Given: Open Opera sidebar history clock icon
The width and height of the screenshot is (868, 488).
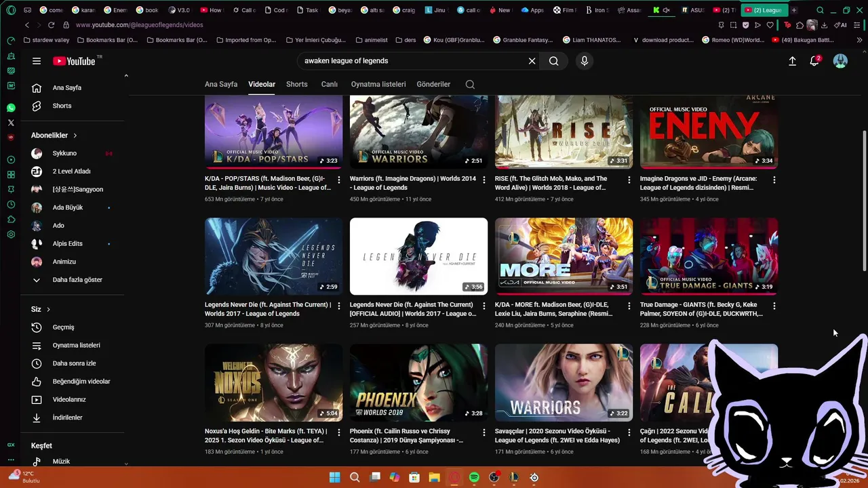Looking at the screenshot, I should pos(11,205).
